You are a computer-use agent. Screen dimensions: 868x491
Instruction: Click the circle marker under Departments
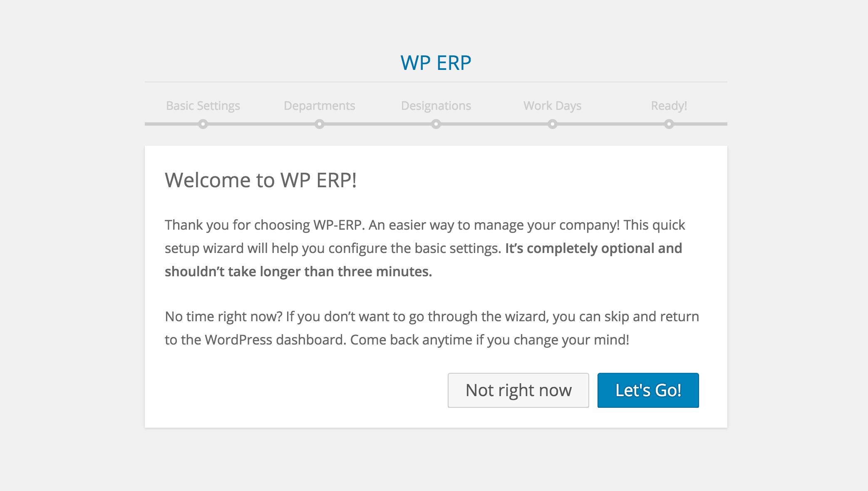pos(319,124)
